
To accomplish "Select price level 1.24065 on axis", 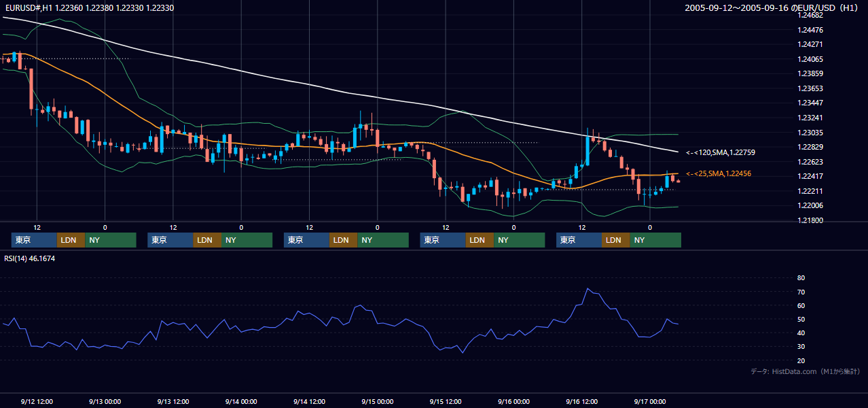I will 811,59.
